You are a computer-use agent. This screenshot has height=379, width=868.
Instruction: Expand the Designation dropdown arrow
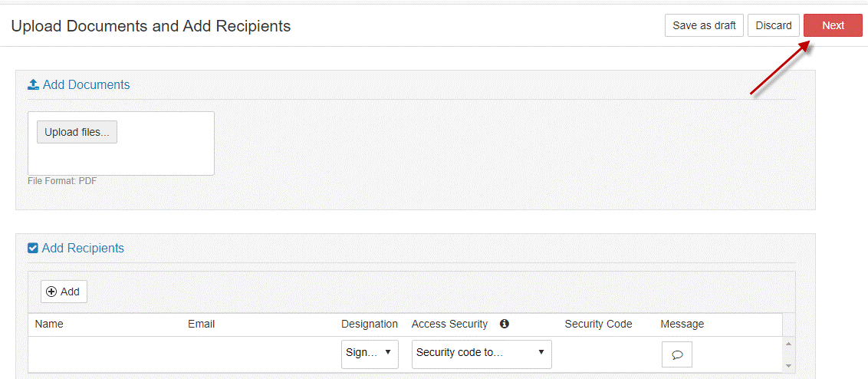[x=387, y=352]
